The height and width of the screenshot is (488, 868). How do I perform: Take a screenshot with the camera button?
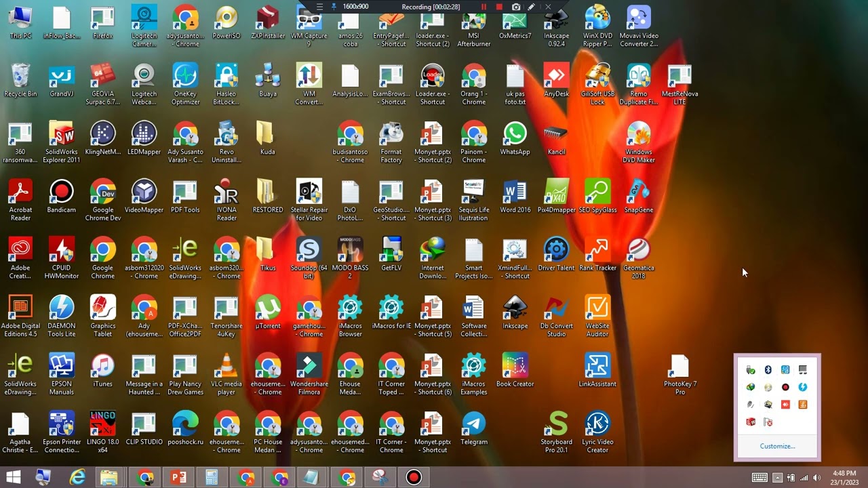coord(516,7)
